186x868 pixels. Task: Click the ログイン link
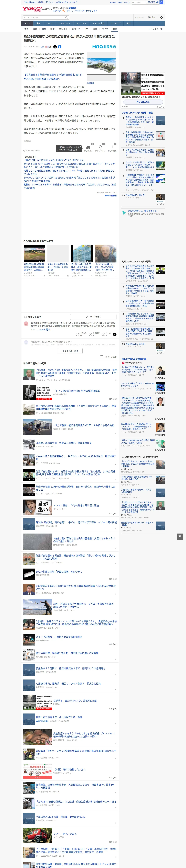tap(57, 11)
